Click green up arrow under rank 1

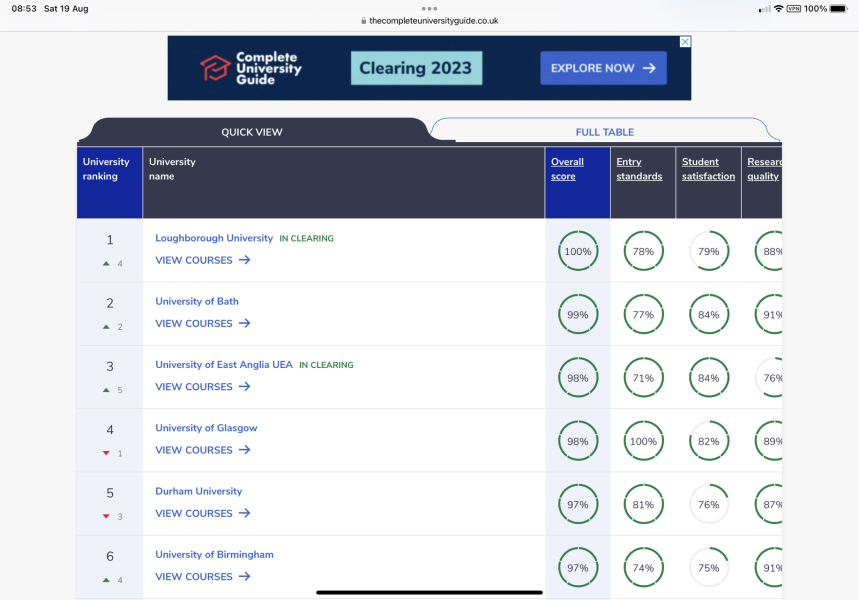coord(106,264)
